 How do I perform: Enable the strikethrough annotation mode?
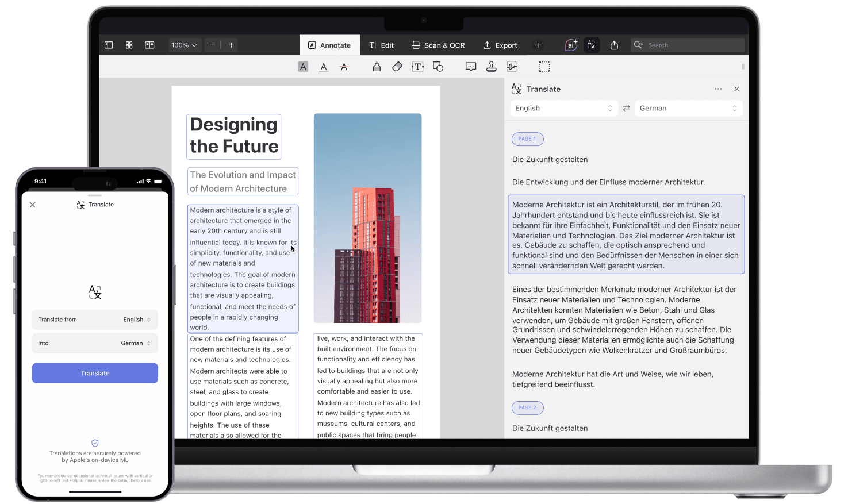[x=344, y=67]
